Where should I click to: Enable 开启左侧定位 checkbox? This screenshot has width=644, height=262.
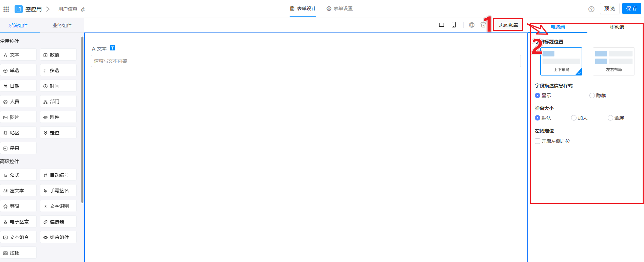pyautogui.click(x=538, y=141)
